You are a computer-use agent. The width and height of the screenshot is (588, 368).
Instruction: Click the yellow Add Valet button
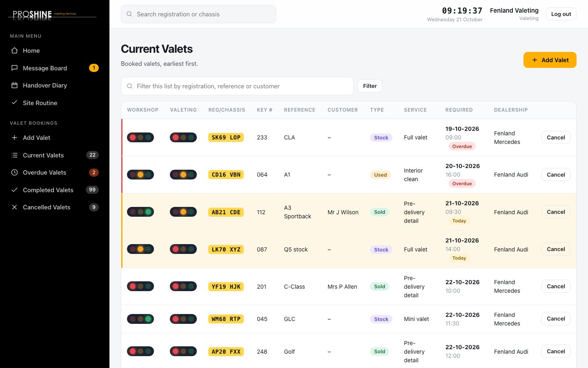pos(550,60)
